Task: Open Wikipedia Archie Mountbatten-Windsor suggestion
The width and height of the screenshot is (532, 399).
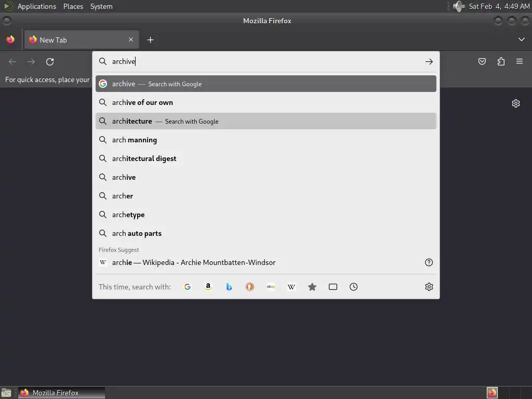Action: [259, 262]
